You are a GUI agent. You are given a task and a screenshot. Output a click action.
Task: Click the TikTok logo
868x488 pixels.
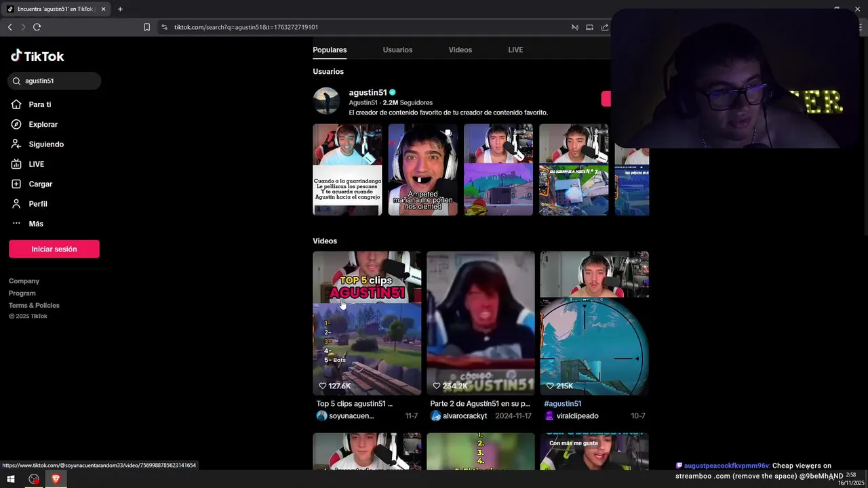(x=37, y=56)
